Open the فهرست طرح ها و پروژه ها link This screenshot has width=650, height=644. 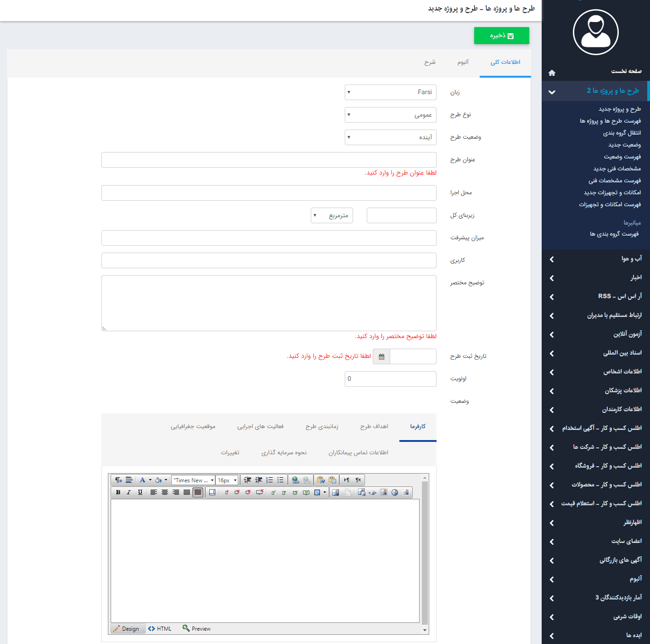pos(610,121)
